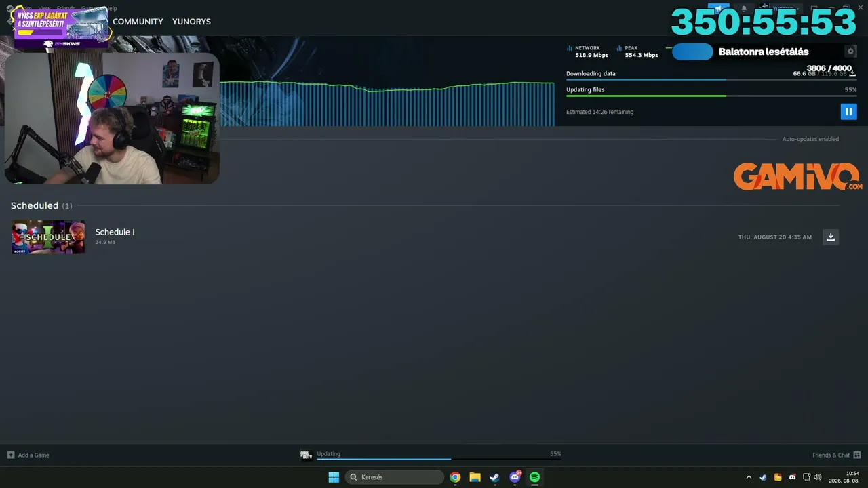The image size is (868, 488).
Task: Open Friends & Chat
Action: [x=836, y=455]
